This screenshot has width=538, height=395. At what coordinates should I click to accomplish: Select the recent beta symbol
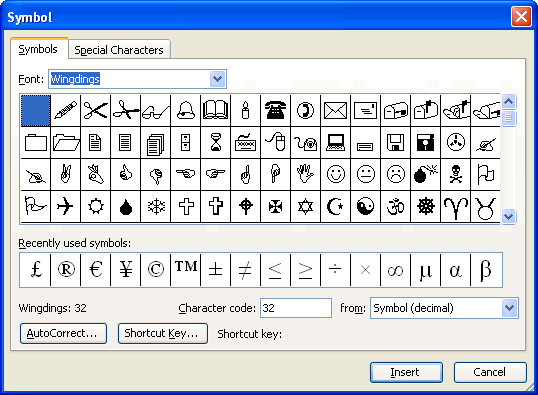click(x=486, y=270)
